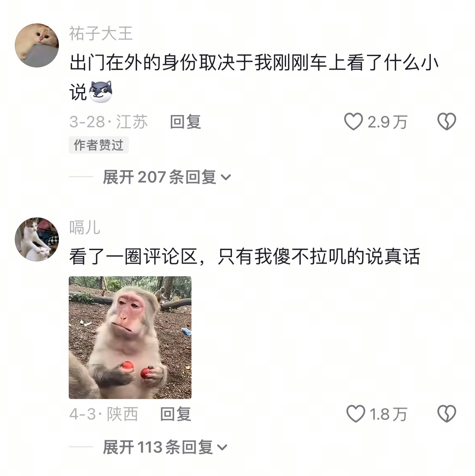Like the comment by 祐子大王

(353, 122)
